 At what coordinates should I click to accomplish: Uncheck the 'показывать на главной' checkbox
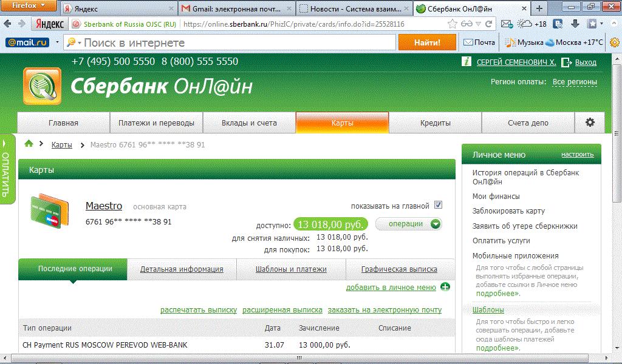438,205
